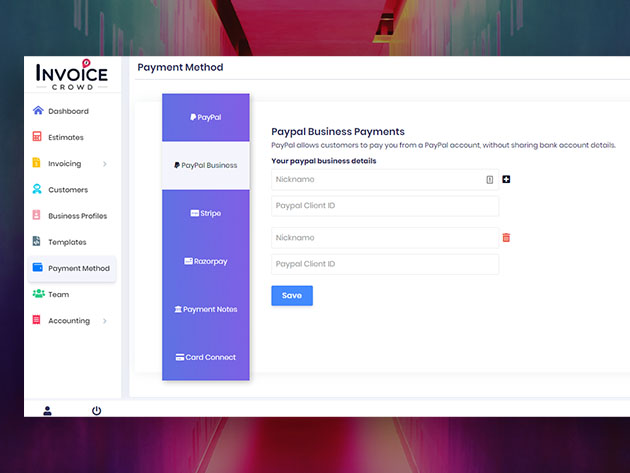
Task: Click the green Team icon
Action: coord(39,294)
